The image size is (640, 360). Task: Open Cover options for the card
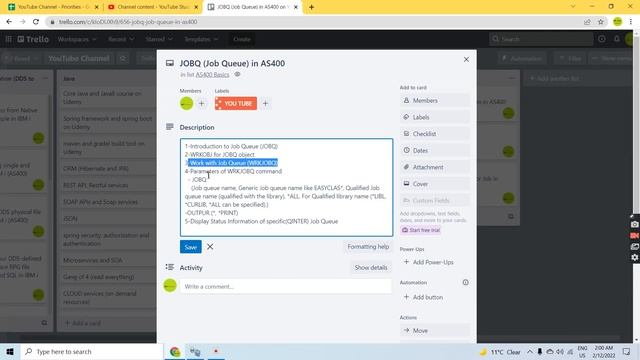pyautogui.click(x=434, y=184)
